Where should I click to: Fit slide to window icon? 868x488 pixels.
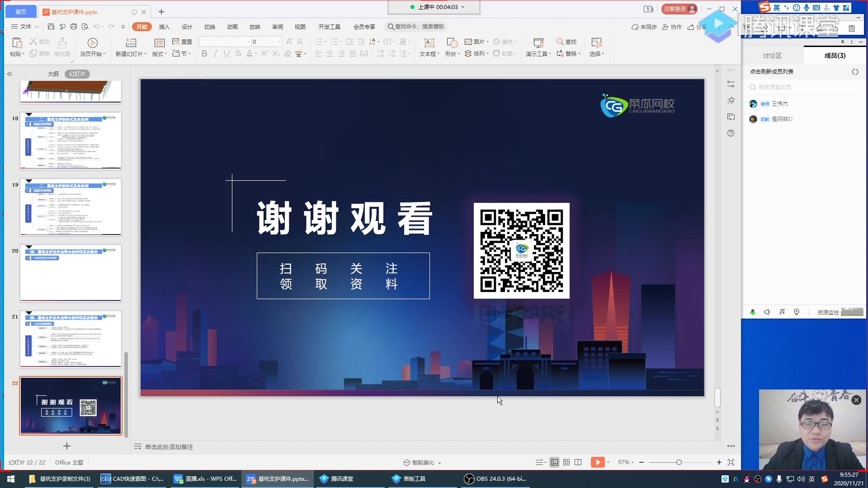click(731, 462)
